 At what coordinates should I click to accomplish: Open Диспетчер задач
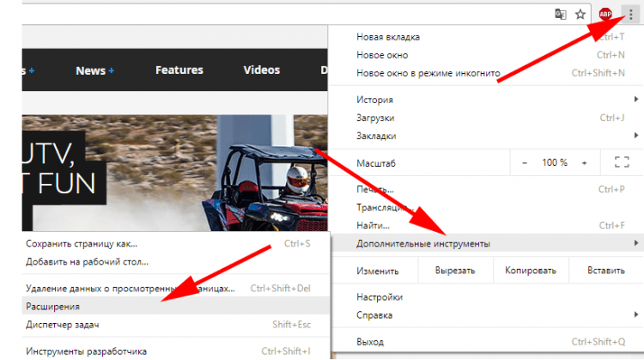(x=64, y=324)
